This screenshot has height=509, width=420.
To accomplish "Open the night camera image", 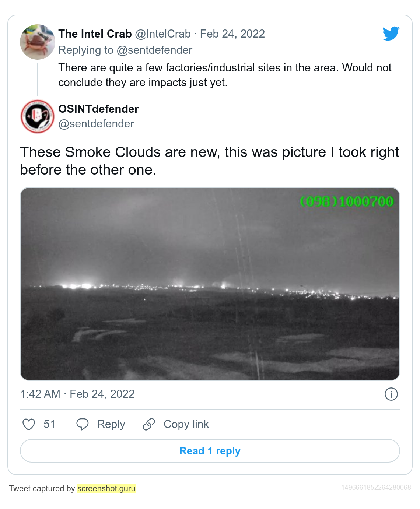I will pyautogui.click(x=210, y=284).
